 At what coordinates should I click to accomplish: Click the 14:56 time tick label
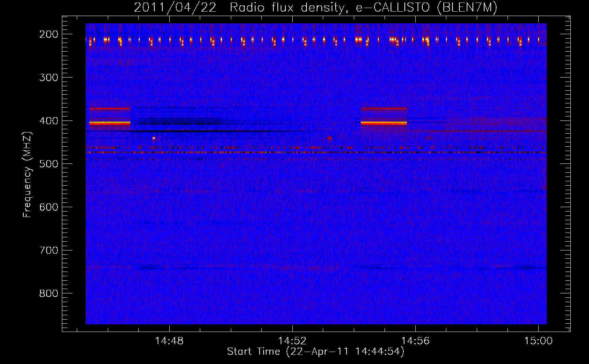(415, 341)
